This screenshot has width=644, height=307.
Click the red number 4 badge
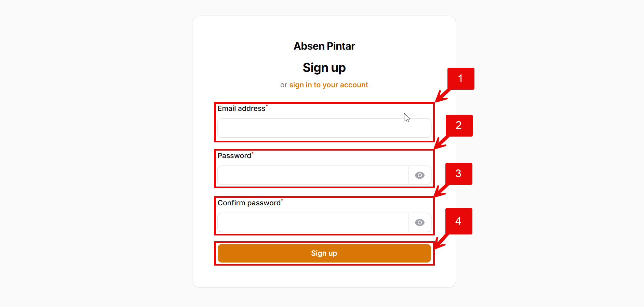click(x=458, y=221)
